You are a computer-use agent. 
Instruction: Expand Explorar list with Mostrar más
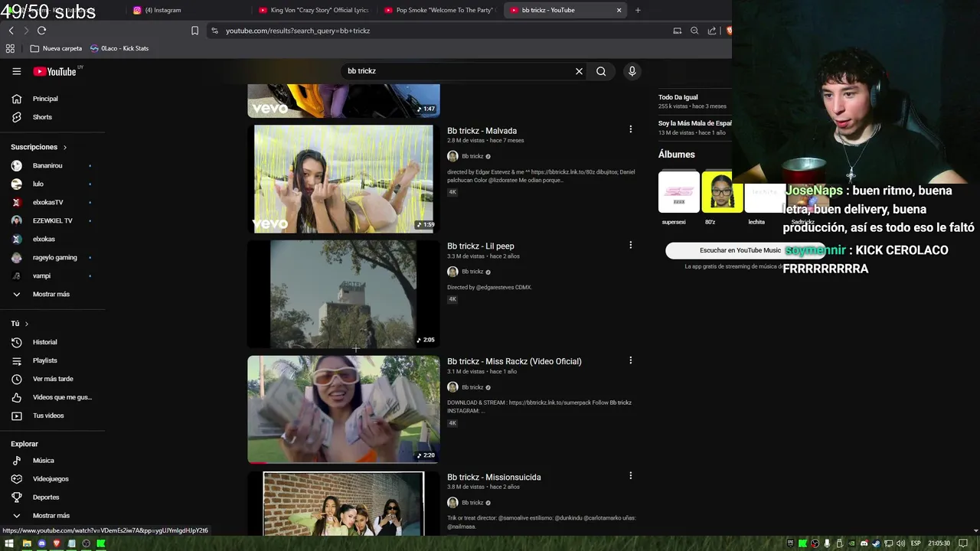[52, 516]
